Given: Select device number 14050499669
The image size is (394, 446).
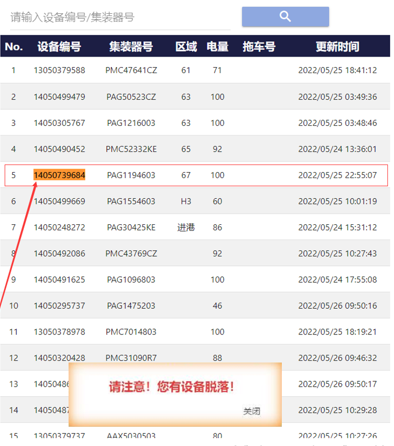Looking at the screenshot, I should (x=59, y=201).
